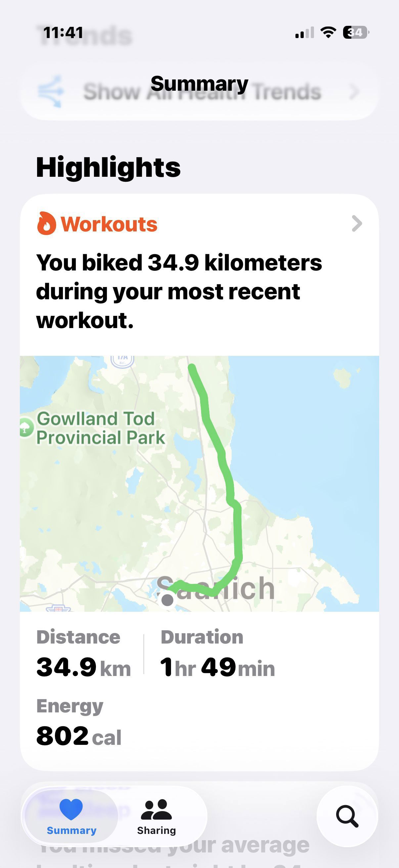Tap the battery indicator in status bar
Screen dimensions: 399x868
[x=356, y=32]
